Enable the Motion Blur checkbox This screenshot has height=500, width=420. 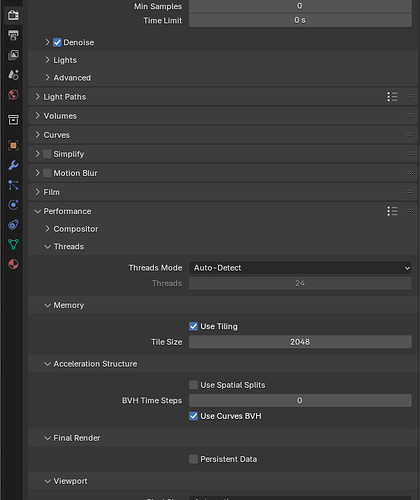47,173
